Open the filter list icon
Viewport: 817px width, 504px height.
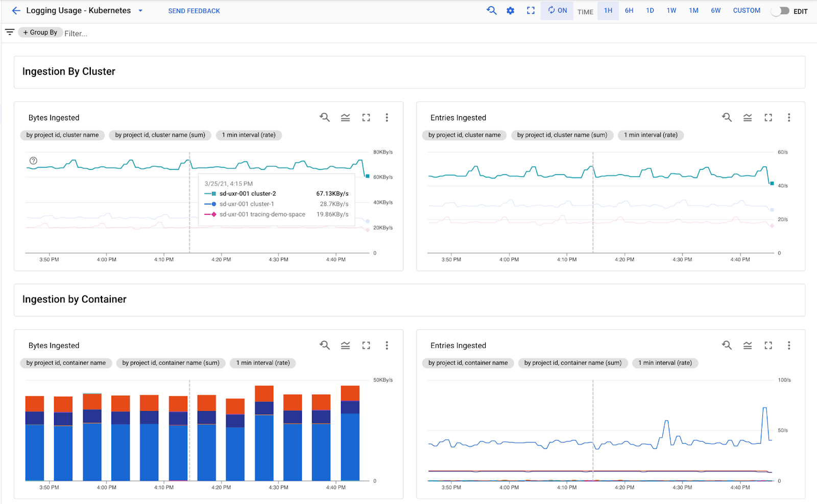tap(10, 32)
